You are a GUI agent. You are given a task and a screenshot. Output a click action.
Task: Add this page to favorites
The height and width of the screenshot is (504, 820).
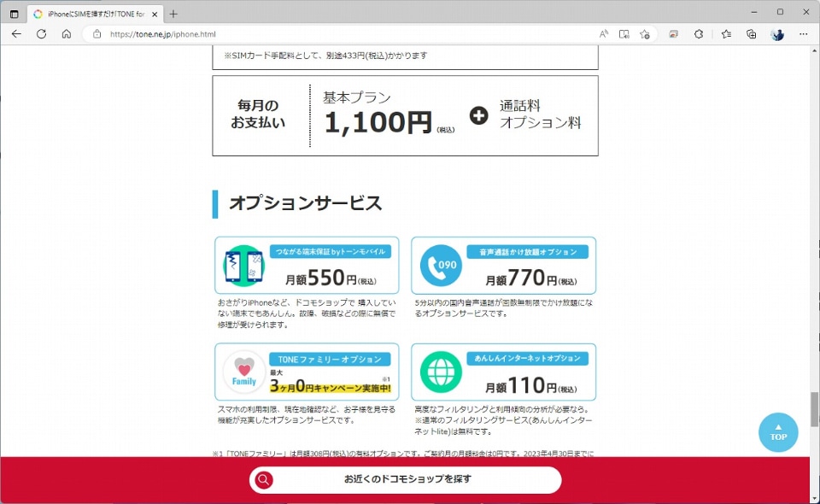645,34
